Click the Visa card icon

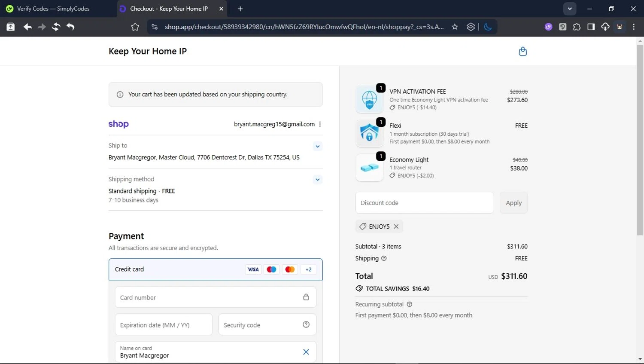coord(253,269)
